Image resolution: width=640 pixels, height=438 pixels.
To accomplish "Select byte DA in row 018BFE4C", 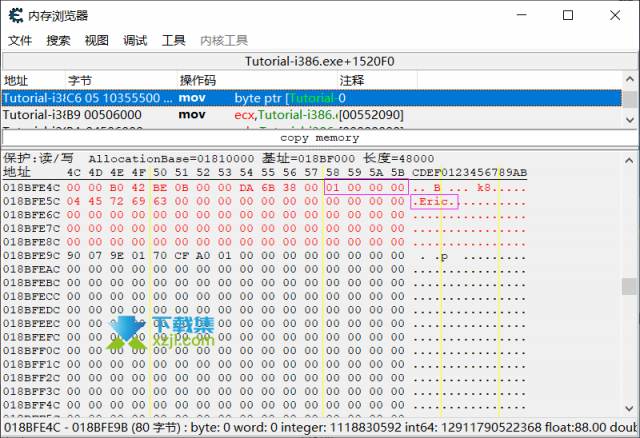I will 246,188.
